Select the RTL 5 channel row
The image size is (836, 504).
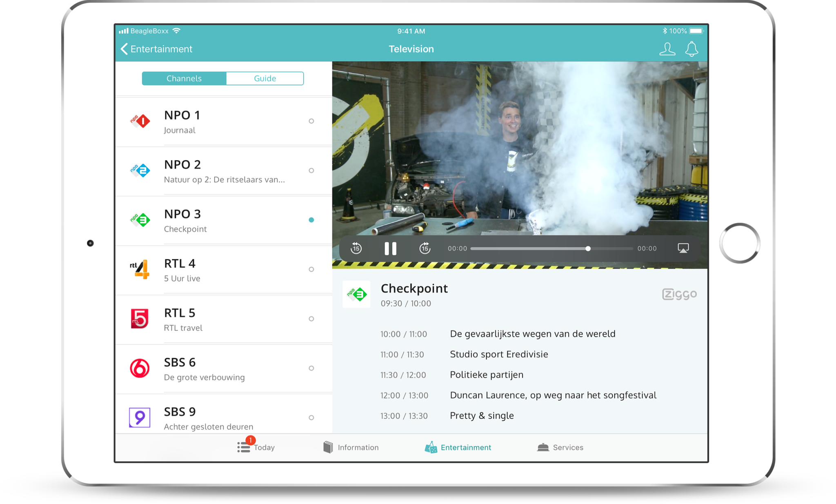(224, 320)
